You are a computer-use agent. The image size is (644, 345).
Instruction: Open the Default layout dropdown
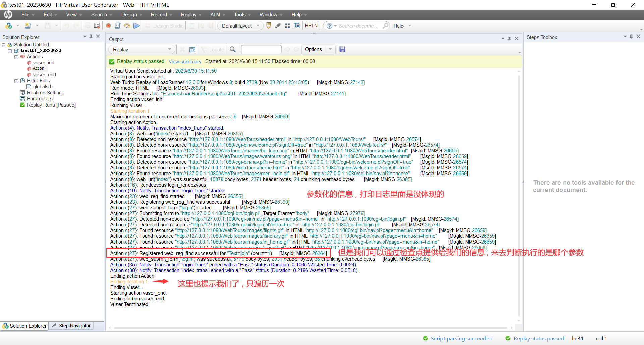(240, 26)
